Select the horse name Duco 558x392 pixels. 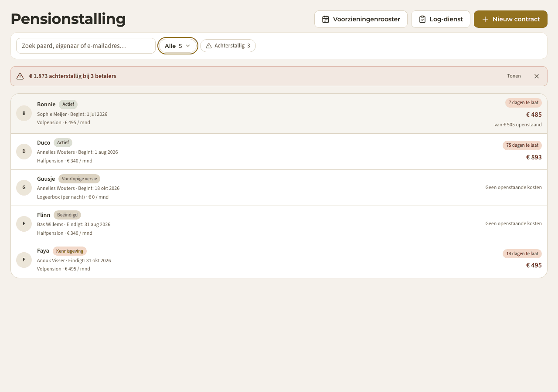[x=44, y=142]
